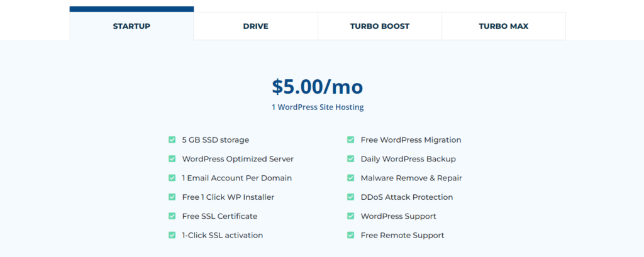Click the 'Free WordPress Migration' feature text

click(411, 140)
